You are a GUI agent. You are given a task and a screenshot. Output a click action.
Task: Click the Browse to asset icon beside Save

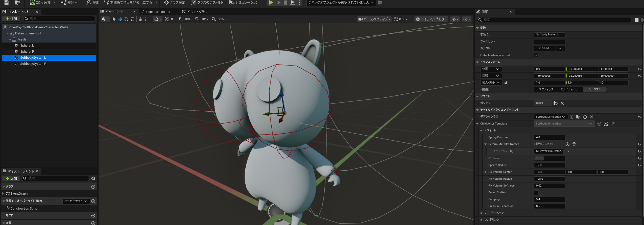coord(17,3)
